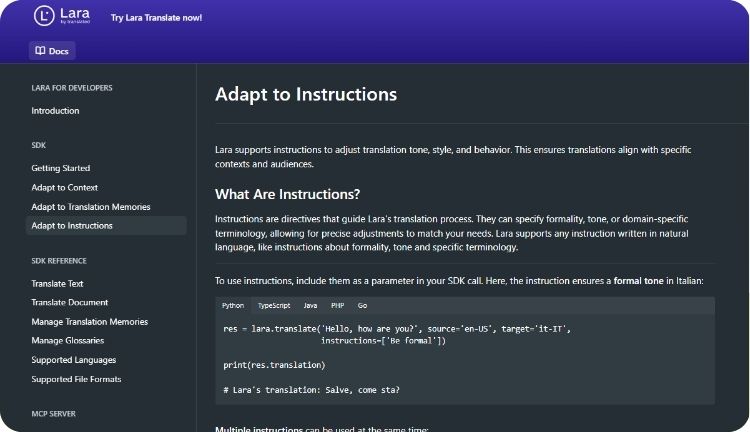Click the bold formal tone text
This screenshot has width=750, height=432.
[x=639, y=281]
